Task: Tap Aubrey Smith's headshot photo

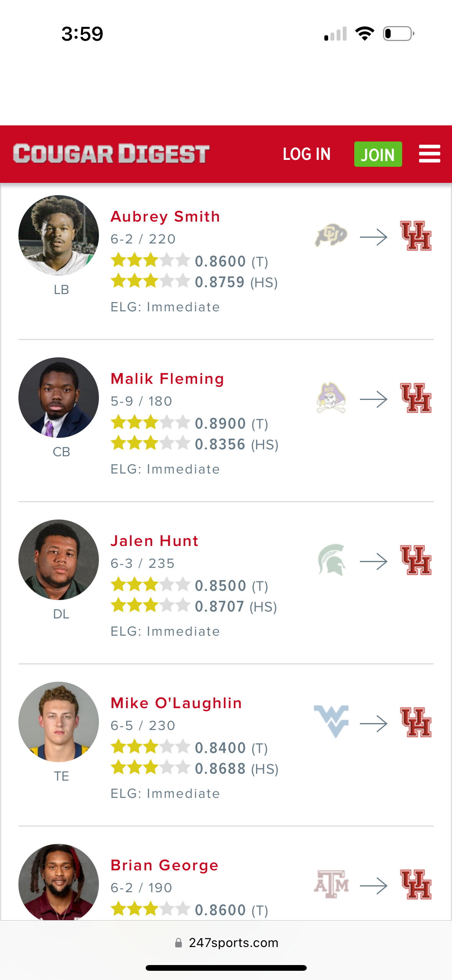Action: click(x=59, y=235)
